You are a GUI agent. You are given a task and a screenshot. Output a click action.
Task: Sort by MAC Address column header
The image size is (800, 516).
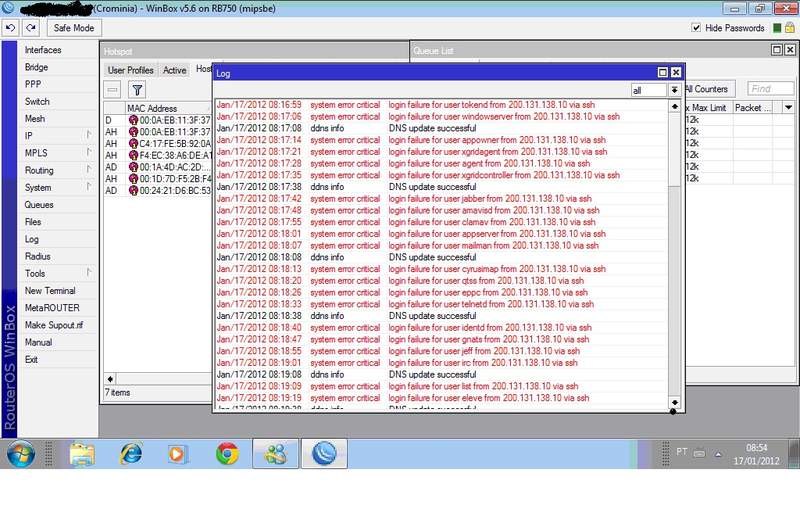[x=168, y=108]
